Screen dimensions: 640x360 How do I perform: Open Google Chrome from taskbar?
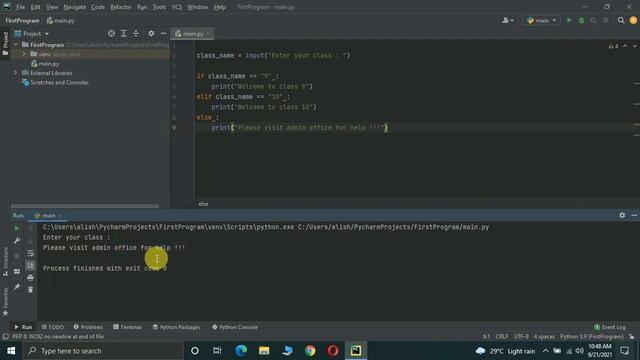(310, 351)
